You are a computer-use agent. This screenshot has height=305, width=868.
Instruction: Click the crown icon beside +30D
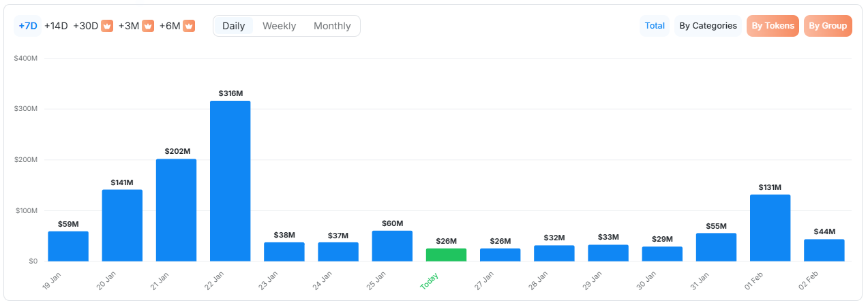pyautogui.click(x=107, y=26)
